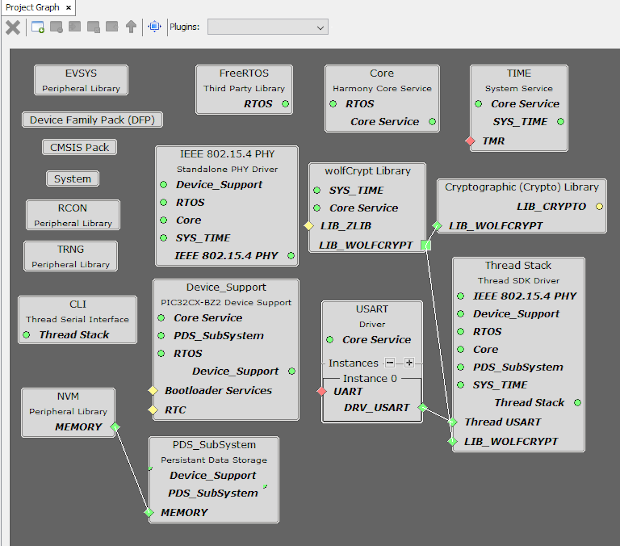Remove a USART instance with minus button
Image resolution: width=620 pixels, height=546 pixels.
click(x=390, y=363)
